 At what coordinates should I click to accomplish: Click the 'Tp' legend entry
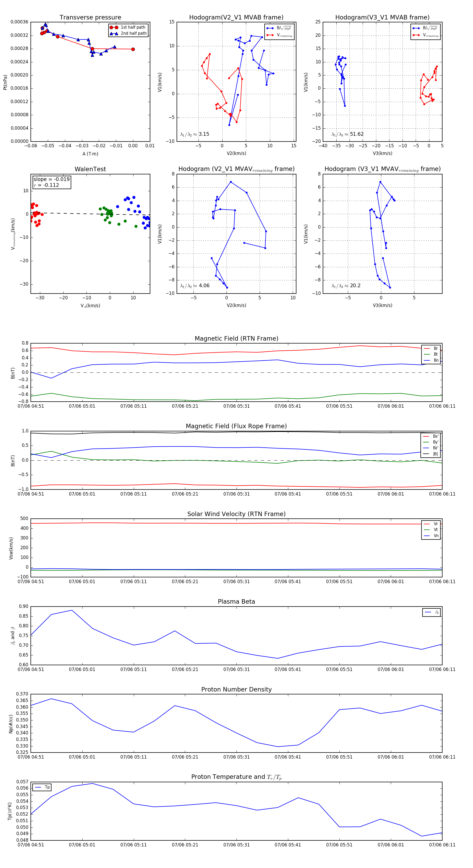click(x=42, y=788)
